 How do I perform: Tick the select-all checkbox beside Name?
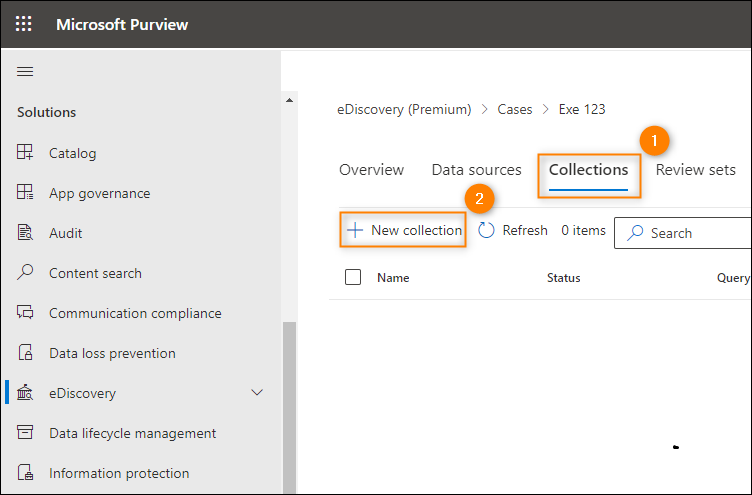click(353, 277)
